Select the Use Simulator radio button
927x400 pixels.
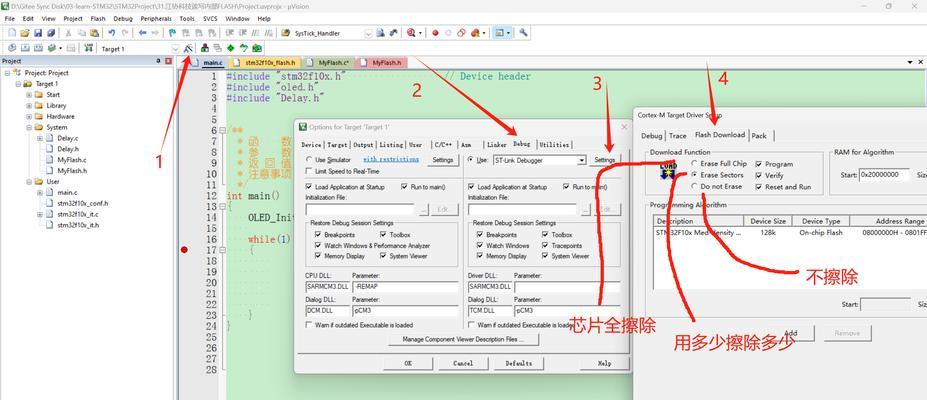click(309, 160)
